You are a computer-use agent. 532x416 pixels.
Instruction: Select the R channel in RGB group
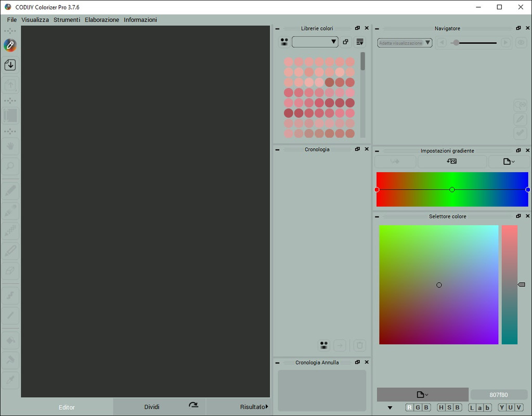point(409,408)
